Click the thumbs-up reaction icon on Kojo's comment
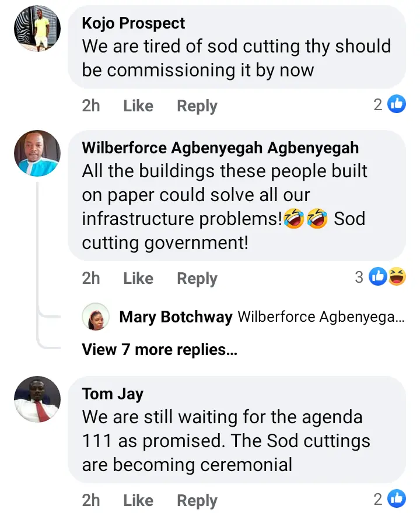The height and width of the screenshot is (513, 420). point(397,104)
